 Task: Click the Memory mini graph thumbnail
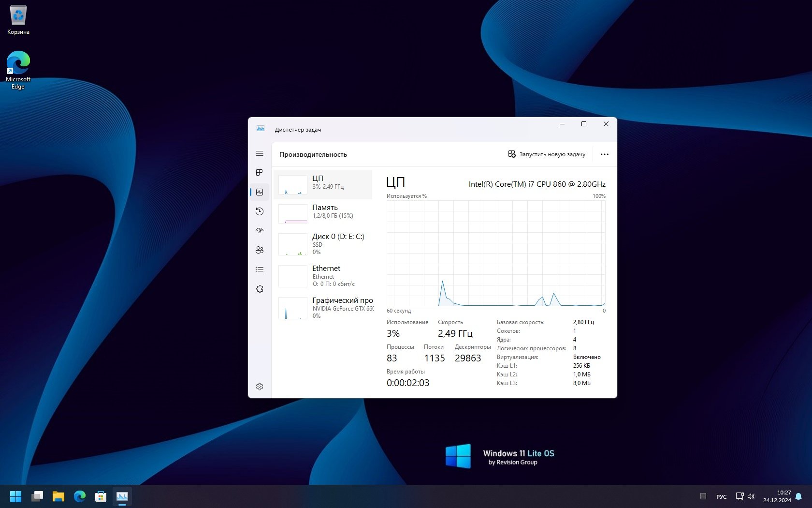[x=293, y=214]
